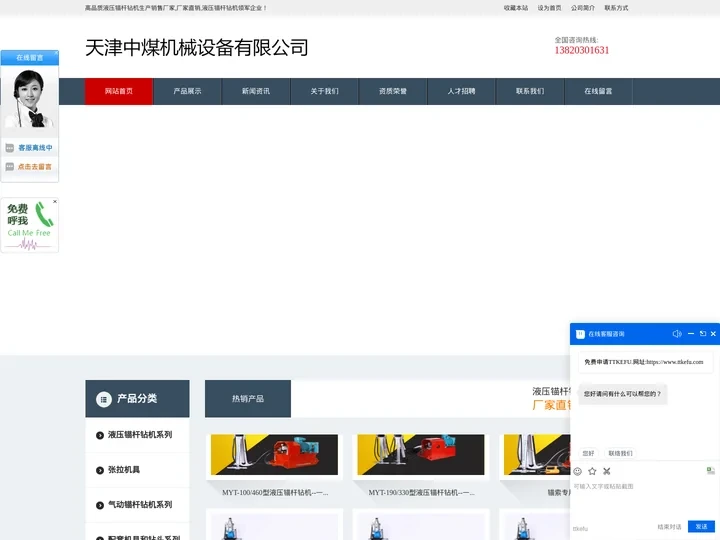Open the 网站首页 nav tab

click(x=119, y=91)
